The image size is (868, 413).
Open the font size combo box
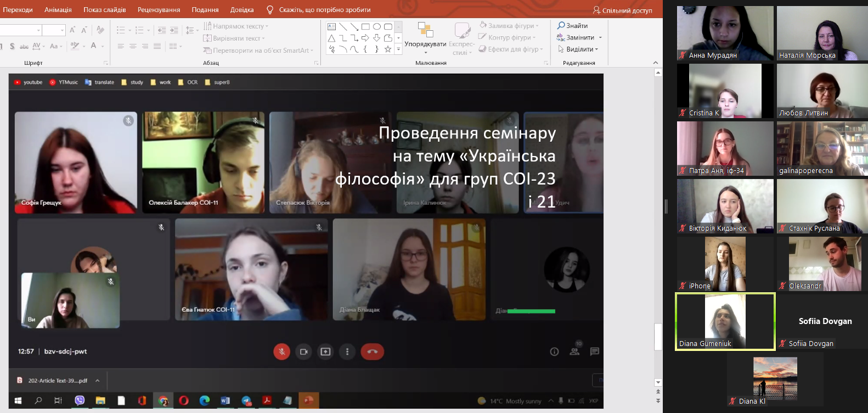pos(54,30)
